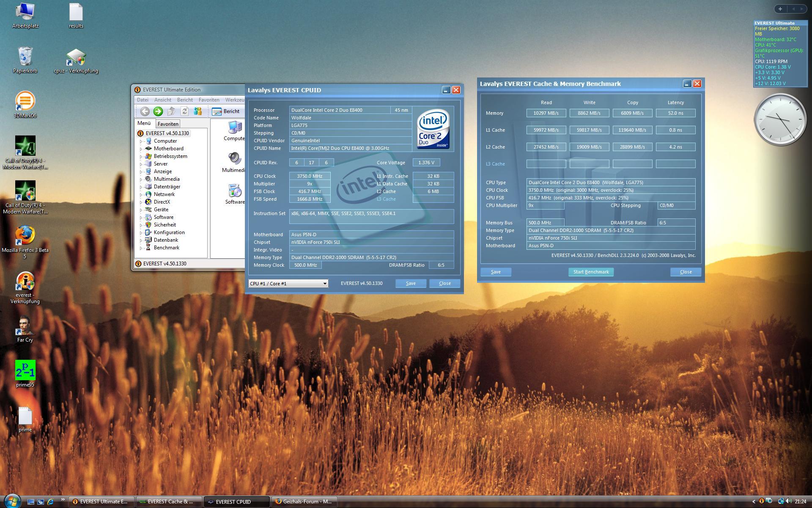Launch Internet Explorer from quick launch
This screenshot has width=812, height=508.
coord(50,502)
